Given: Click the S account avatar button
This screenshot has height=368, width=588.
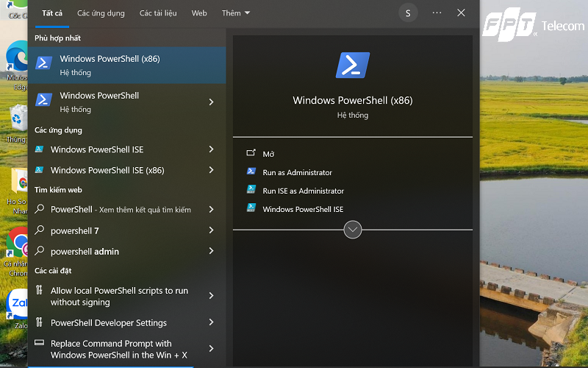Looking at the screenshot, I should (x=408, y=13).
